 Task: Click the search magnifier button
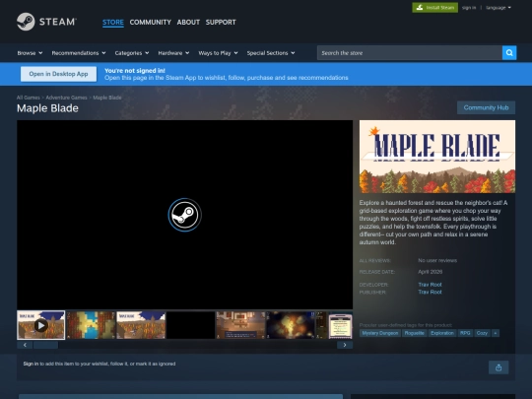point(509,53)
